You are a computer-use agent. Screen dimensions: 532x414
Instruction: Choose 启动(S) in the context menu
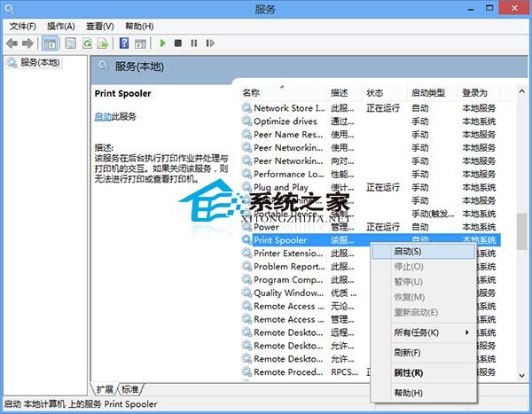point(424,252)
